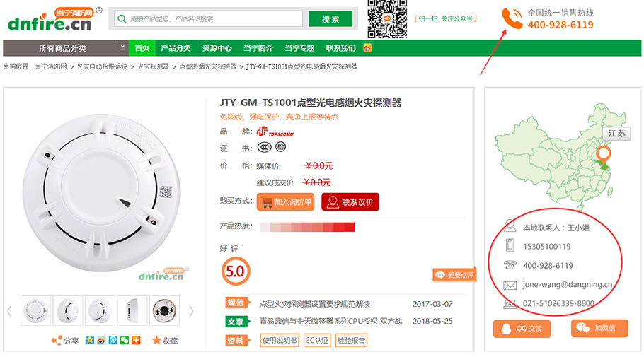Click the orange phone hotline icon
This screenshot has height=357, width=644.
[x=512, y=19]
